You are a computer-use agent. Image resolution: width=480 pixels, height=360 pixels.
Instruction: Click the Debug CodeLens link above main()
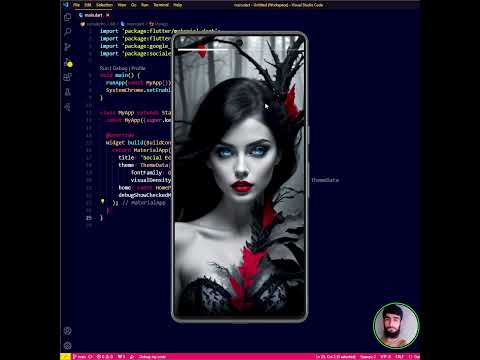120,68
